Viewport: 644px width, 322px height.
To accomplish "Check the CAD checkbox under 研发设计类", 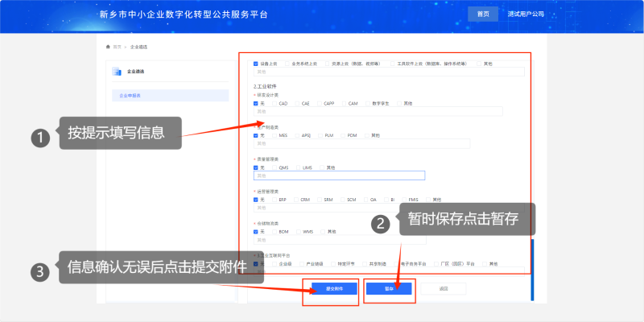I will (274, 104).
